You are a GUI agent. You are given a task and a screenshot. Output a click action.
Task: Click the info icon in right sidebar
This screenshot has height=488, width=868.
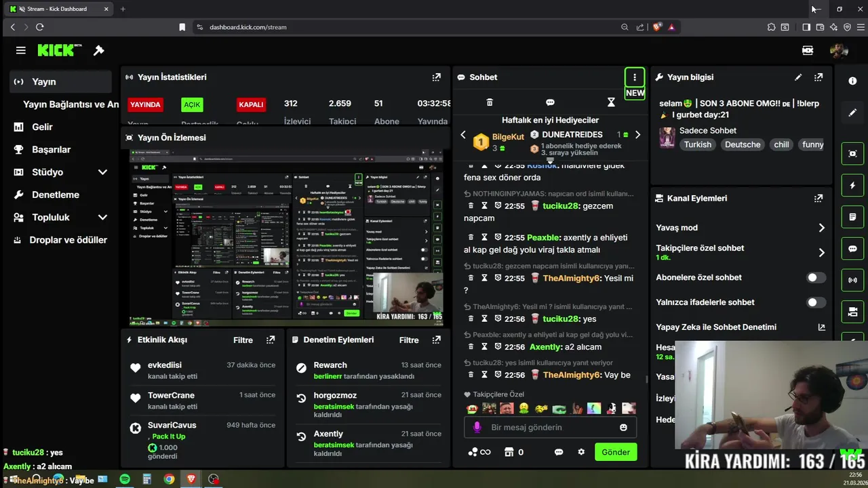[852, 81]
